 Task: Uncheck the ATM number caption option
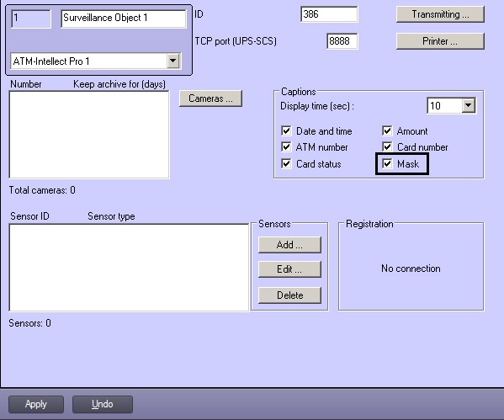pyautogui.click(x=286, y=147)
